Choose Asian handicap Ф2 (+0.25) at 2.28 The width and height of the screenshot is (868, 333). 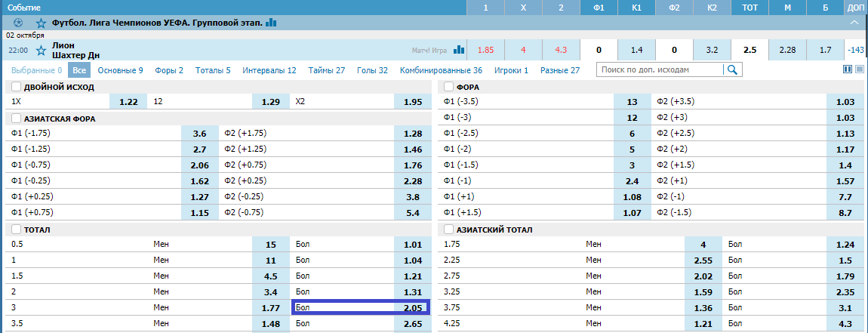[x=412, y=180]
